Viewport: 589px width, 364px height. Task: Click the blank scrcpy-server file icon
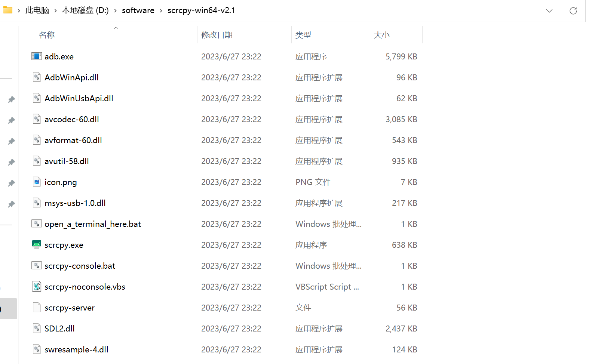tap(36, 308)
